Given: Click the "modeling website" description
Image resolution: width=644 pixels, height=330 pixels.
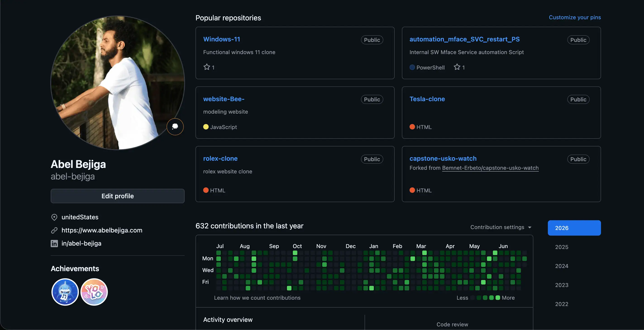Looking at the screenshot, I should tap(225, 112).
